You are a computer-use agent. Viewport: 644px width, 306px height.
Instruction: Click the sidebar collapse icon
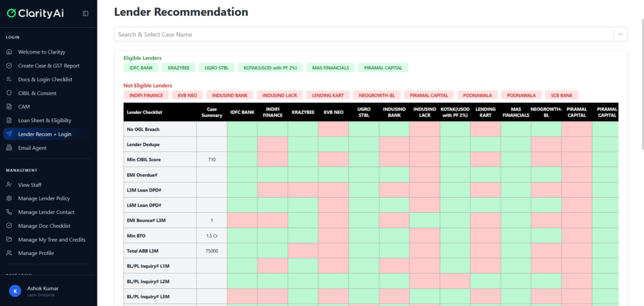pyautogui.click(x=86, y=13)
